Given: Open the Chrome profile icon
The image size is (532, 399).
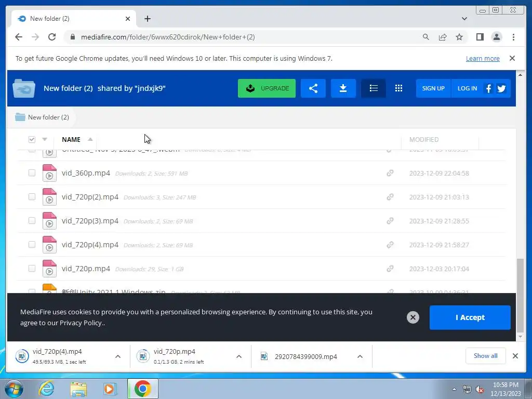Looking at the screenshot, I should 496,37.
